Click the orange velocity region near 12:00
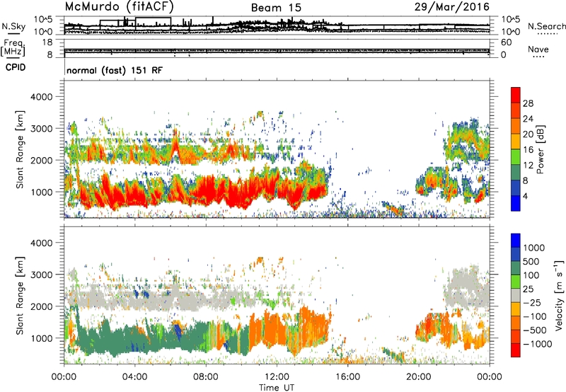The height and width of the screenshot is (392, 566). click(x=275, y=330)
